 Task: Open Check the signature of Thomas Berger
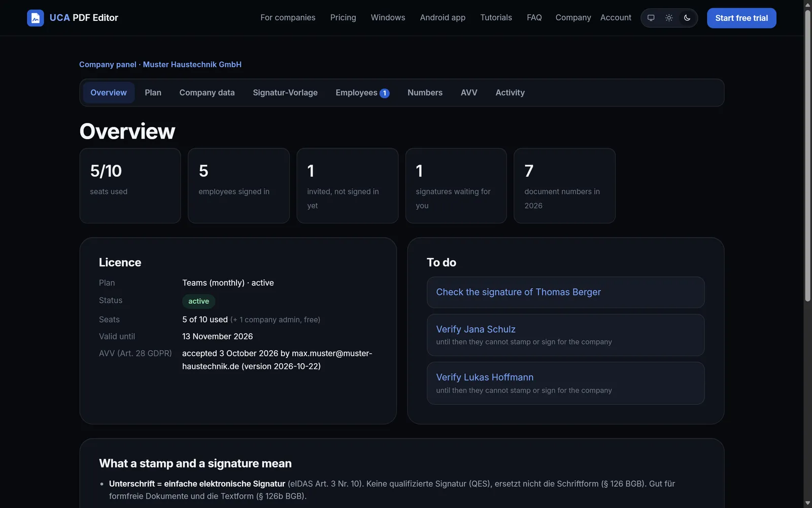[x=565, y=292]
